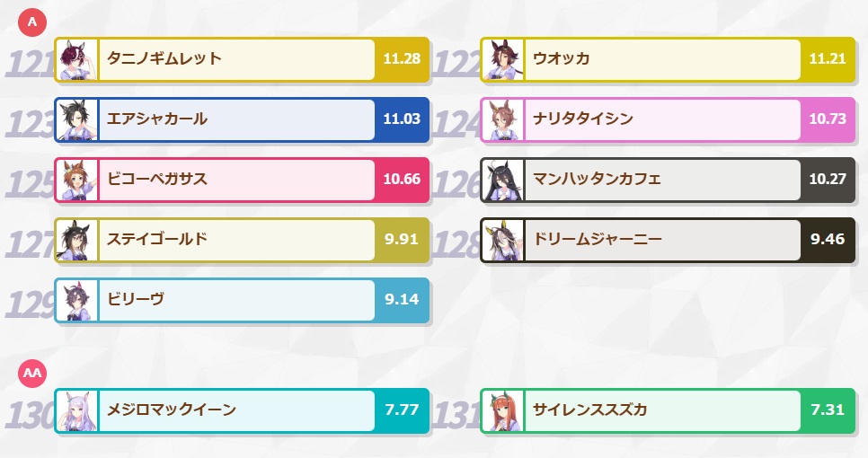Open the ウオッカ name entry
Image resolution: width=868 pixels, height=458 pixels.
point(662,60)
